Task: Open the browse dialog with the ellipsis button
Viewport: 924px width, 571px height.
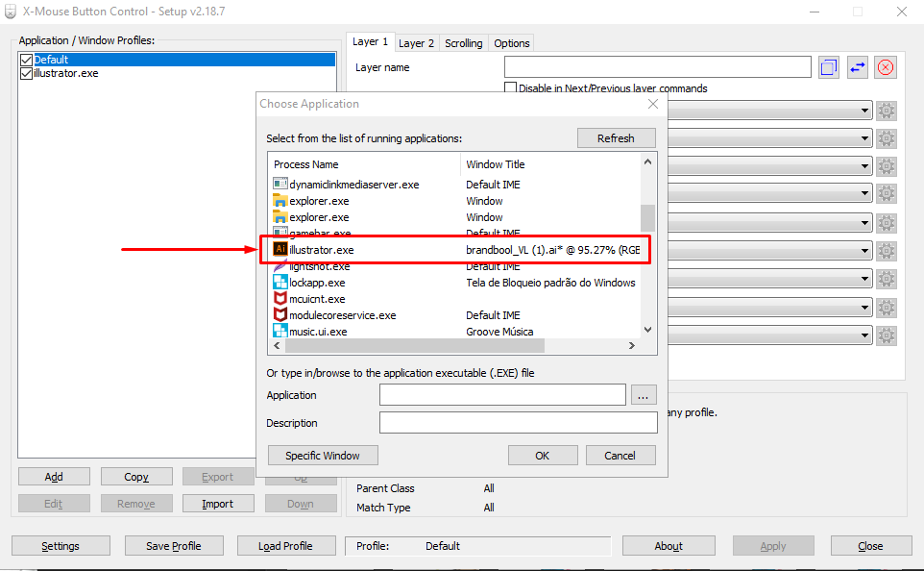Action: (644, 394)
